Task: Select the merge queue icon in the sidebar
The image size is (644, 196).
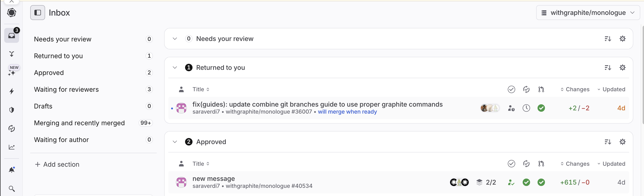Action: click(x=12, y=54)
